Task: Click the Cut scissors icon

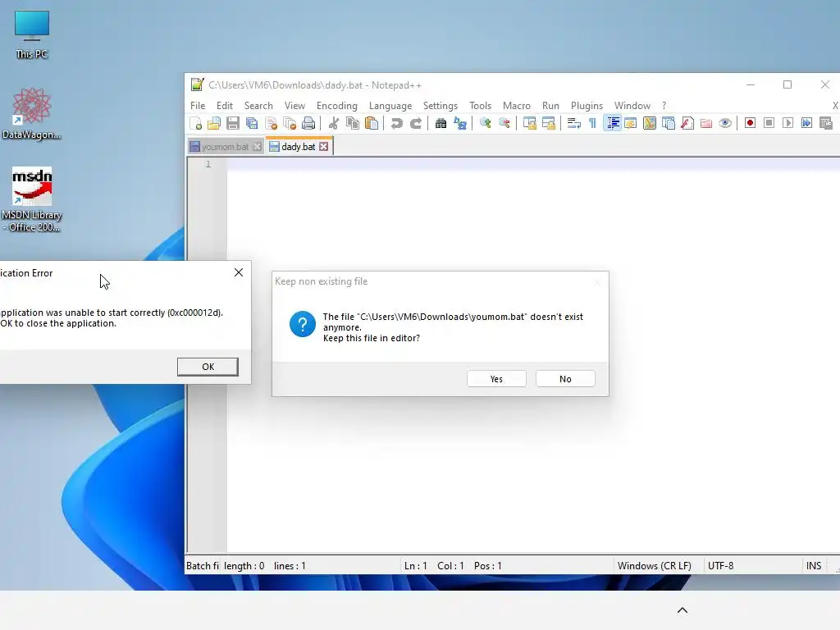Action: click(x=334, y=123)
